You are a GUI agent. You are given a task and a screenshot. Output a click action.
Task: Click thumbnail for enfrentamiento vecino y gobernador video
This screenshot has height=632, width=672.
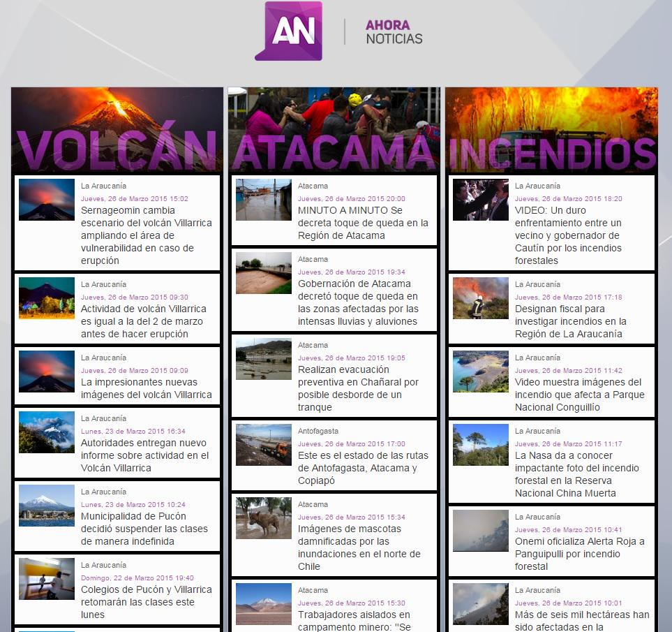click(x=481, y=200)
